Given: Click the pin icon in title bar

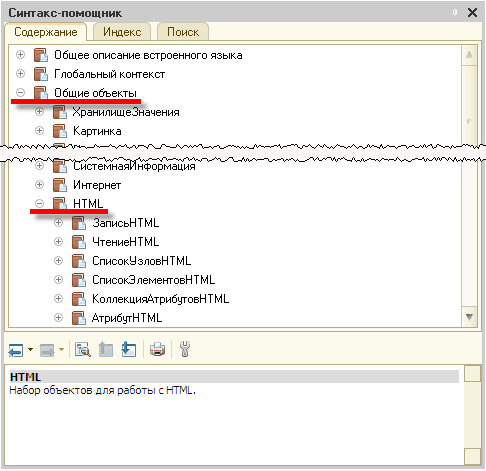Looking at the screenshot, I should tap(455, 13).
